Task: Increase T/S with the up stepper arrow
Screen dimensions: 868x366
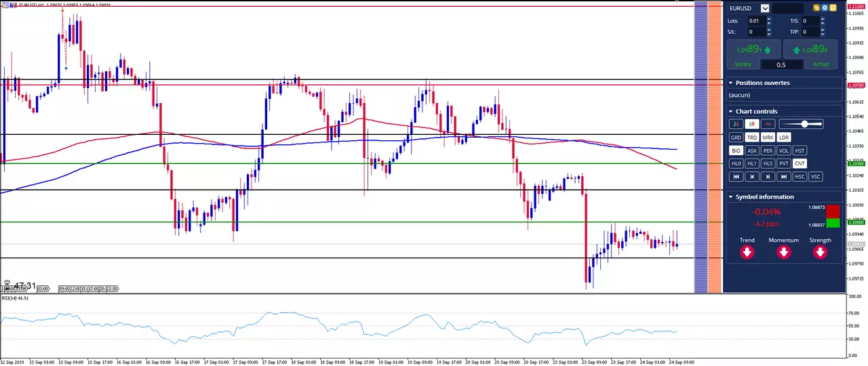Action: 824,19
